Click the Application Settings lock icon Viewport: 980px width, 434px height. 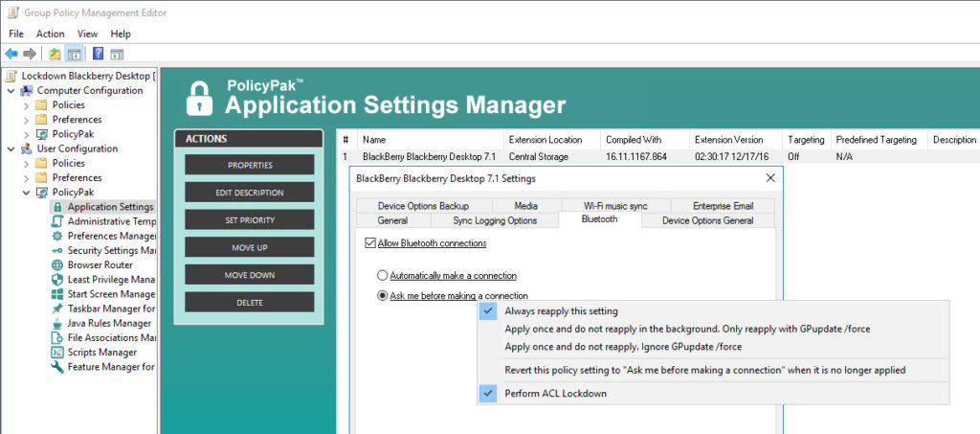[x=57, y=207]
